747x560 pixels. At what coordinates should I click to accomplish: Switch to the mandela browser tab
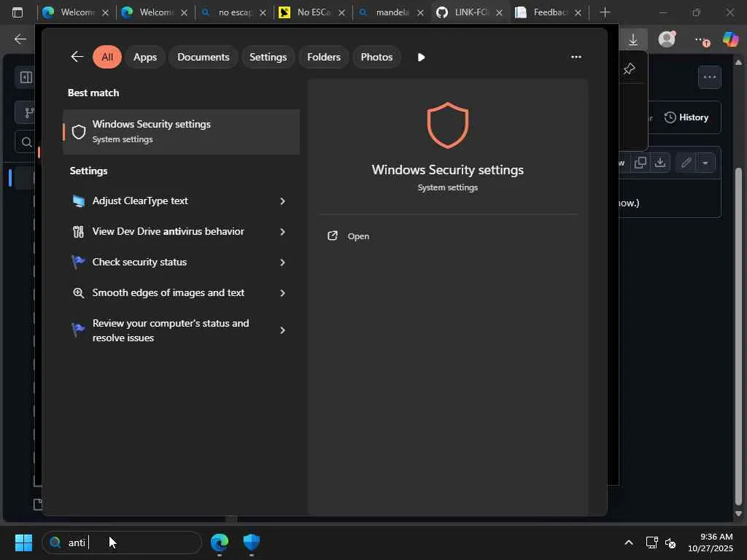point(391,12)
